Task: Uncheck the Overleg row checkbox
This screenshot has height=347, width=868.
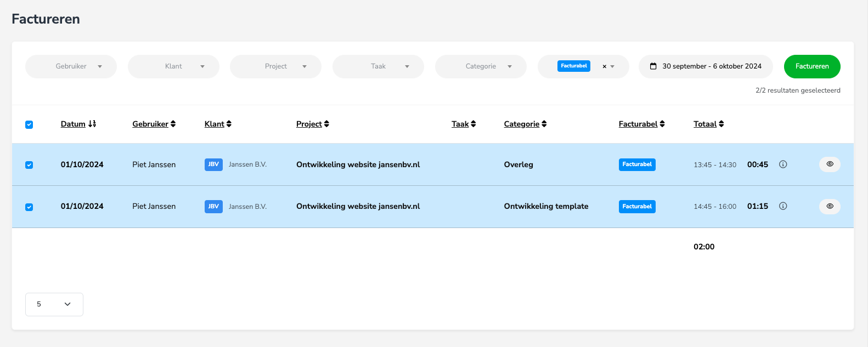Action: point(29,165)
